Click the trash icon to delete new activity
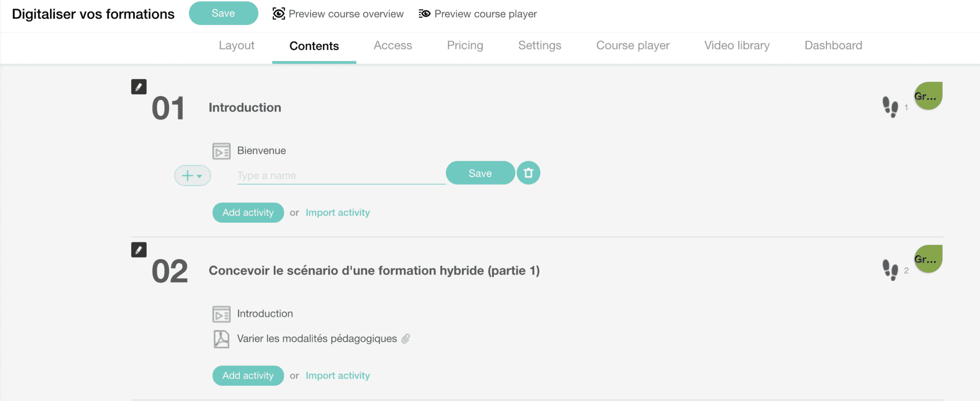 click(528, 173)
